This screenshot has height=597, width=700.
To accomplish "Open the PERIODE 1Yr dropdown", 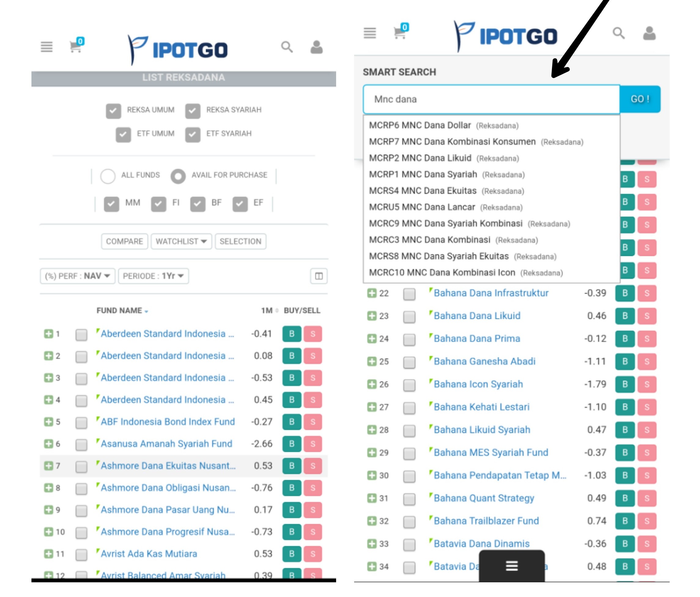I will tap(154, 276).
